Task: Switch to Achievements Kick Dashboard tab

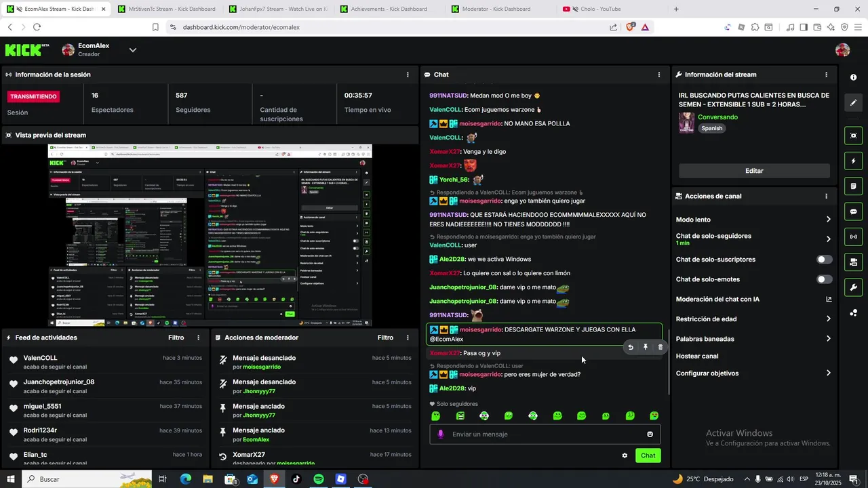Action: pyautogui.click(x=389, y=9)
